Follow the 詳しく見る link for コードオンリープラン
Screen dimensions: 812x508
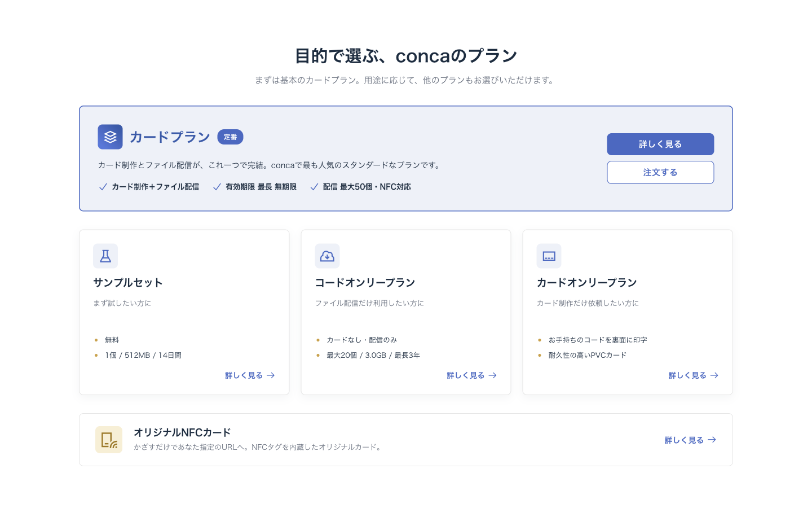click(472, 375)
